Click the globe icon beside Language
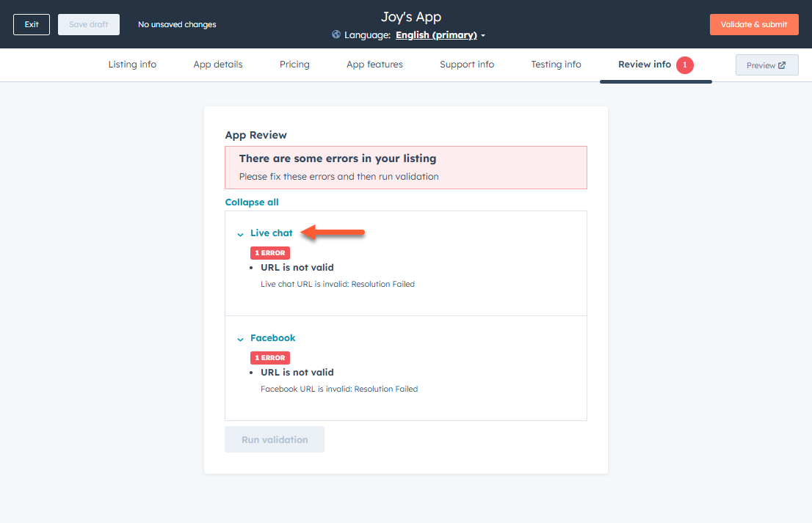 click(x=336, y=34)
